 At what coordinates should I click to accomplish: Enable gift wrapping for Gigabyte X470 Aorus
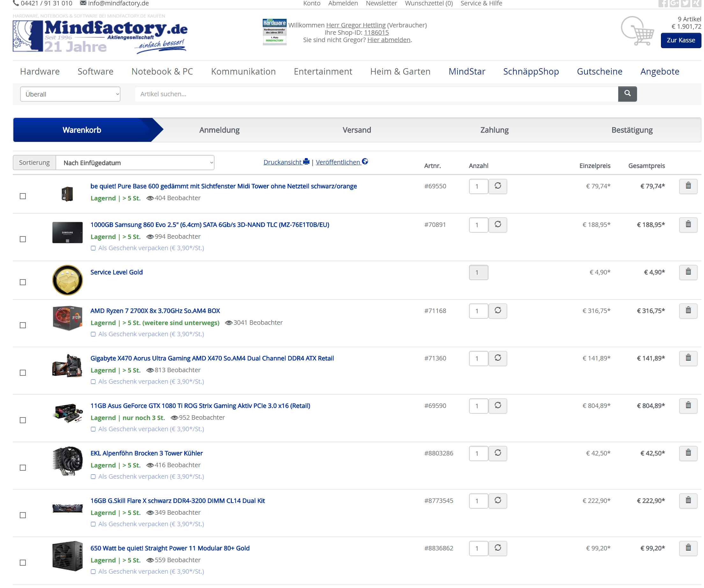[93, 382]
